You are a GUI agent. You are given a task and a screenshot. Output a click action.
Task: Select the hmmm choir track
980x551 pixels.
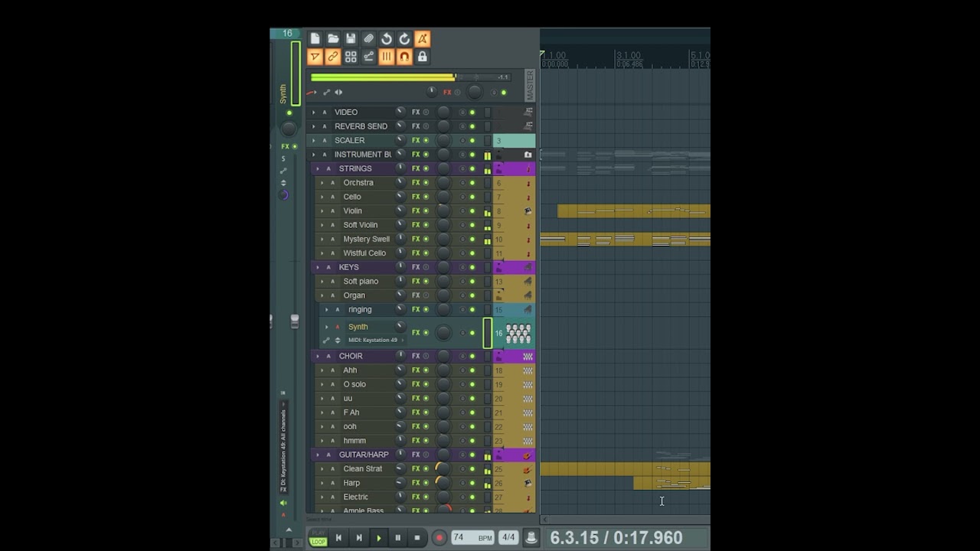point(354,441)
